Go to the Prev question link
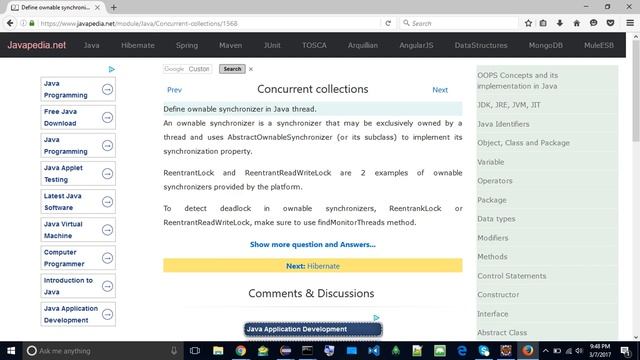The width and height of the screenshot is (640, 360). pos(174,90)
